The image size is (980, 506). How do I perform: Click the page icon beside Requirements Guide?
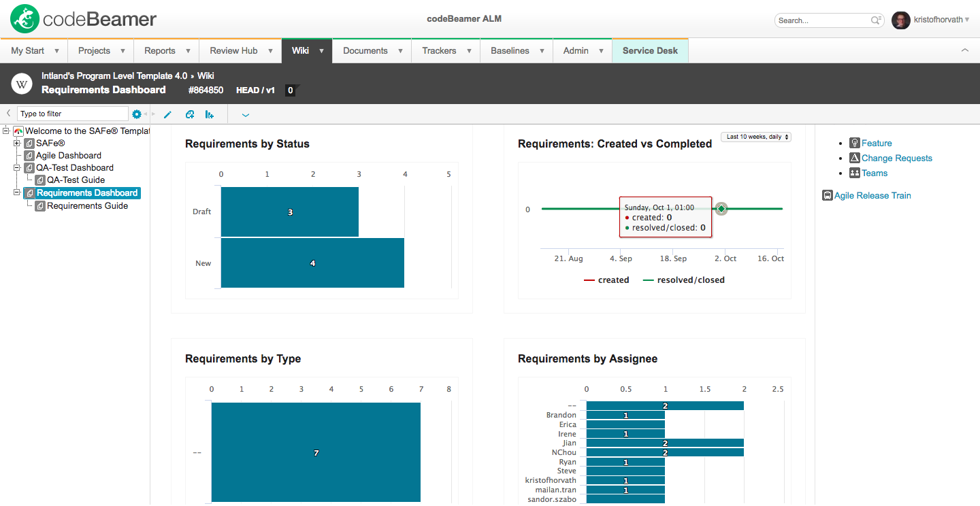[40, 206]
